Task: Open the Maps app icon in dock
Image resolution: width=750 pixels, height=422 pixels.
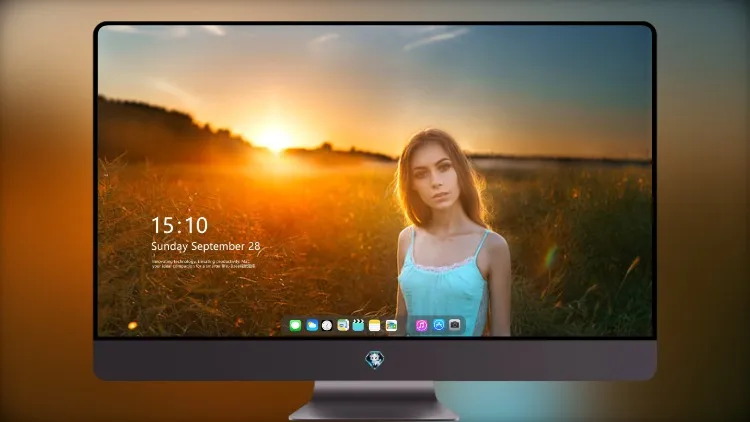Action: click(x=343, y=325)
